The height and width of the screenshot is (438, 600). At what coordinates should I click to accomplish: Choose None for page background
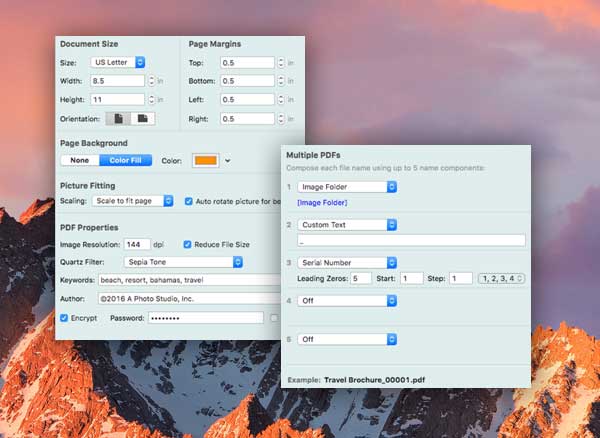pyautogui.click(x=80, y=160)
